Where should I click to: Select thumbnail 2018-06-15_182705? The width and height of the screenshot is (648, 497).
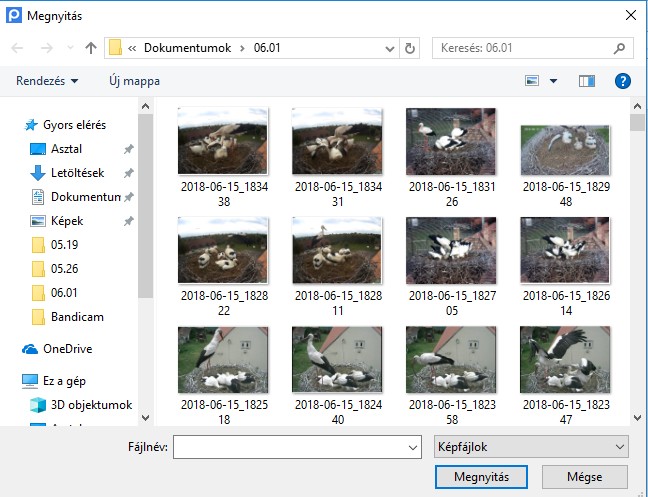[x=451, y=250]
